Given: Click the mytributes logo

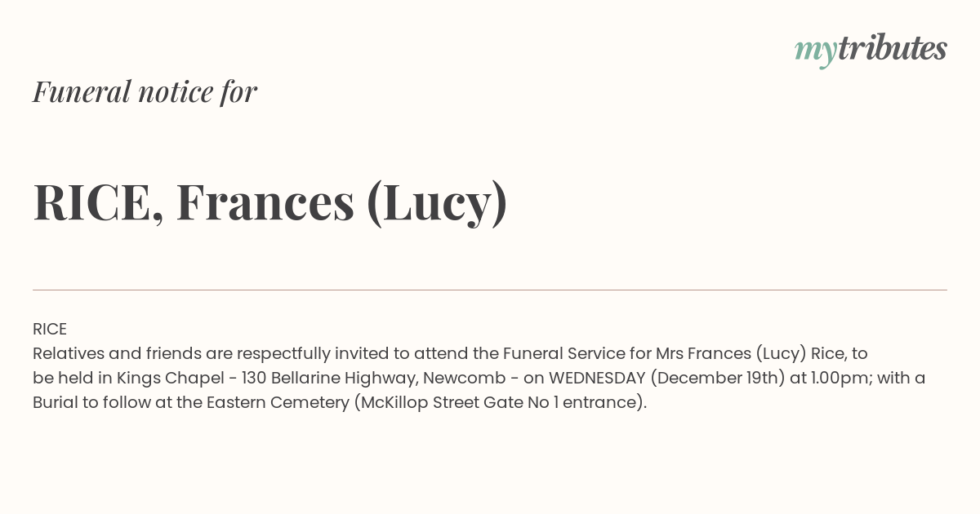Looking at the screenshot, I should (871, 50).
